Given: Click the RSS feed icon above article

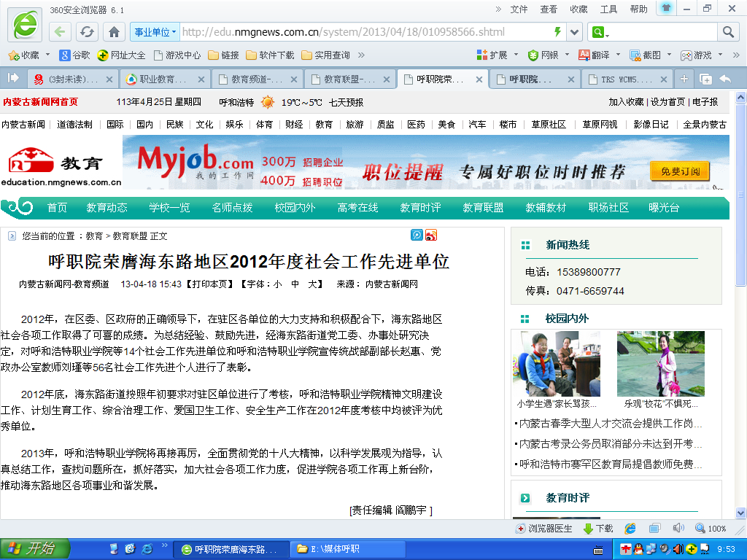Looking at the screenshot, I should pyautogui.click(x=431, y=235).
